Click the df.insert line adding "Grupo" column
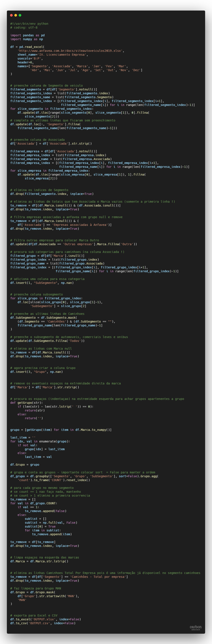Viewport: 212px width, 644px height. [37, 372]
